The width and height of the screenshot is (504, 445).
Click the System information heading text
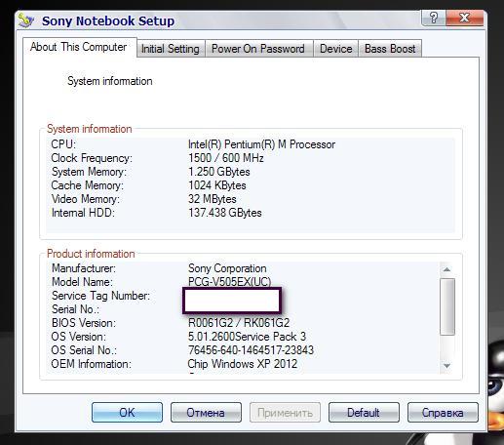click(x=110, y=81)
